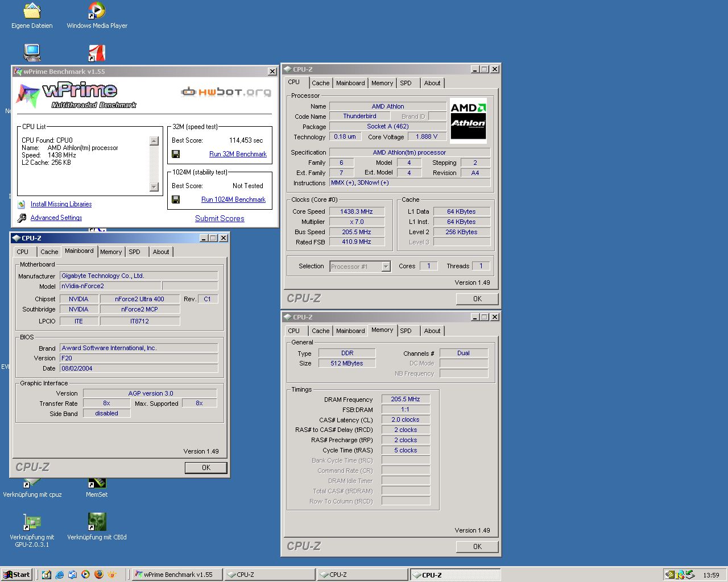Image resolution: width=728 pixels, height=582 pixels.
Task: Click the Core Speed 1438.3 MHz field
Action: coord(357,211)
